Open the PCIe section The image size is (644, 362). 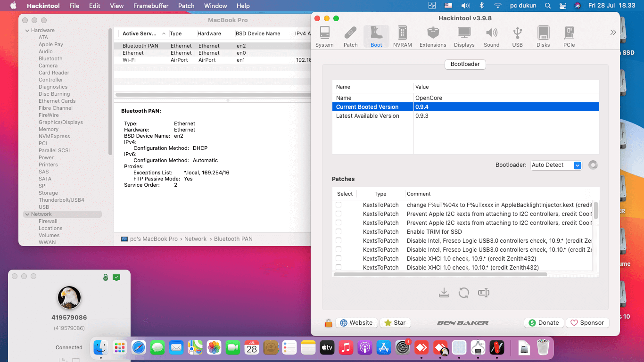[569, 37]
